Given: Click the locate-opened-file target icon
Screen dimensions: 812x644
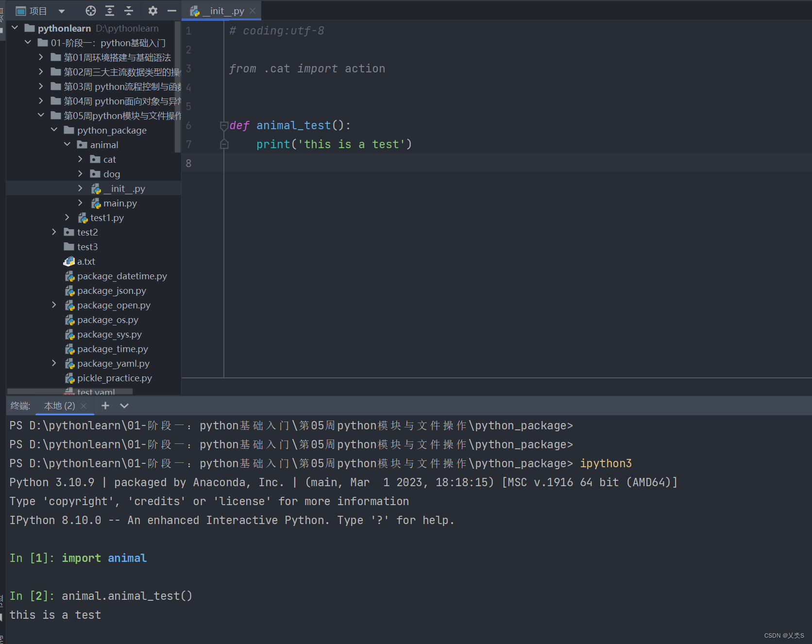Looking at the screenshot, I should pyautogui.click(x=91, y=11).
